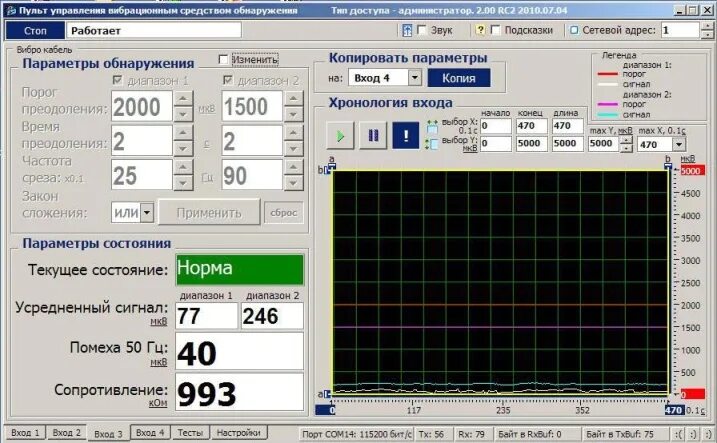Increase threshold 1500 in range 2

(x=293, y=98)
